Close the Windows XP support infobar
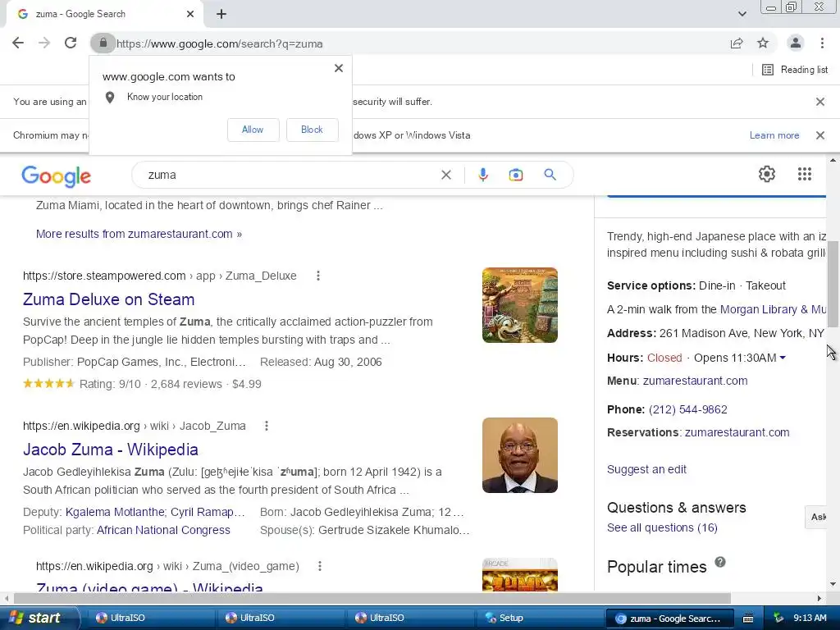 tap(819, 135)
